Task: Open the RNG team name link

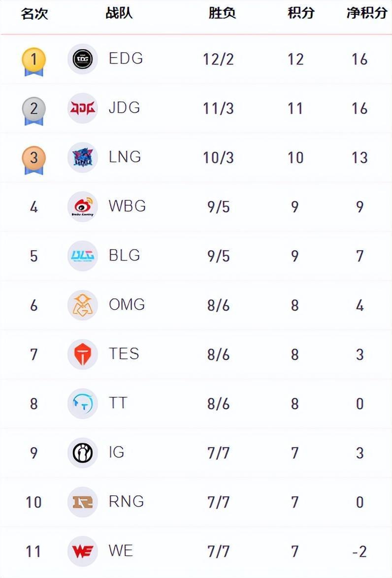Action: pyautogui.click(x=126, y=502)
